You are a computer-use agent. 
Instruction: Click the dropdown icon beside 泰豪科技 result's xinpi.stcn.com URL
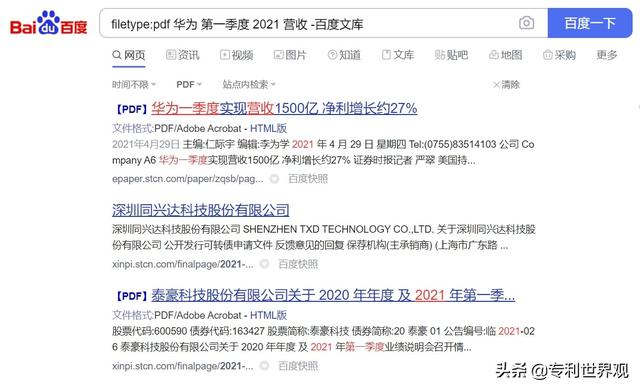[264, 366]
